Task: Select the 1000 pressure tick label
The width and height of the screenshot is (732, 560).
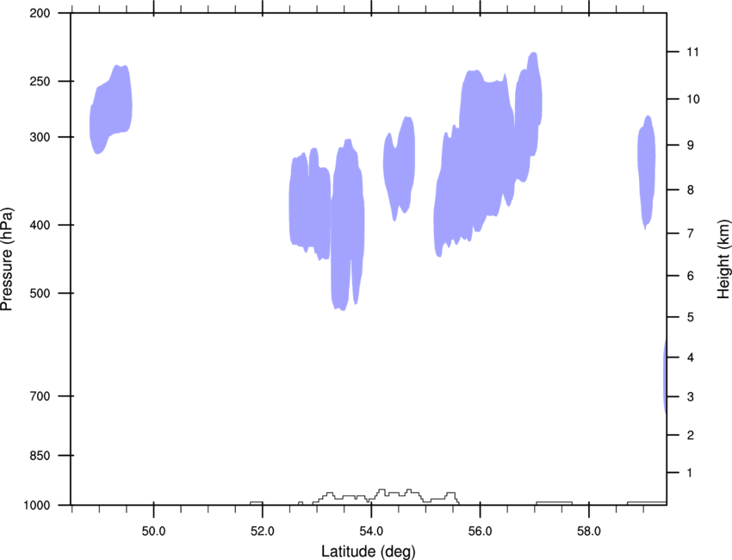Action: click(37, 506)
